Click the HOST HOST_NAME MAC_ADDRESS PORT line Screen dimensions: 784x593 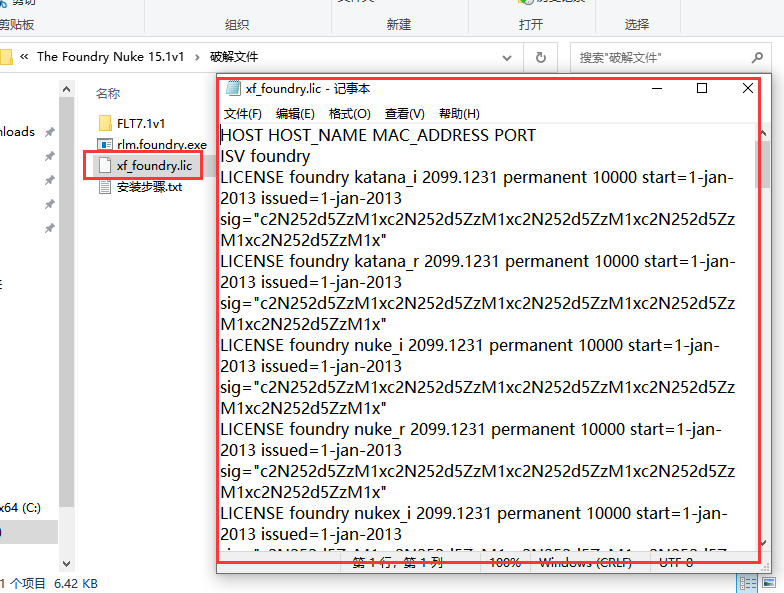(378, 136)
